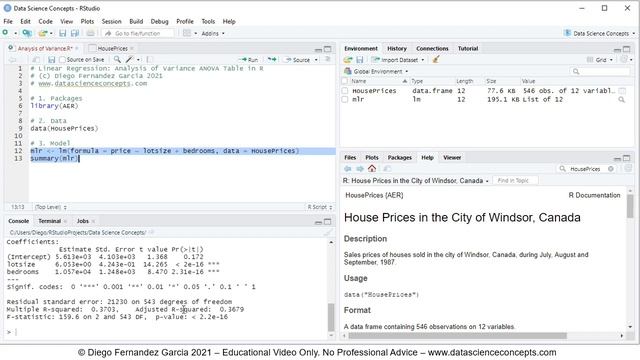Click the Save current document toolbar icon
This screenshot has width=640, height=360.
click(62, 33)
